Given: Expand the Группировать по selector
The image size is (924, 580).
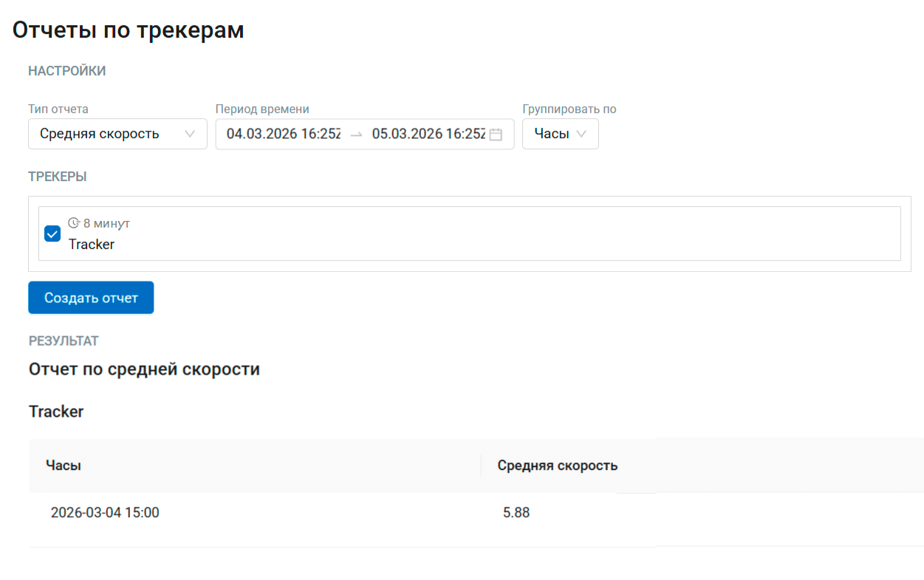Looking at the screenshot, I should 559,134.
